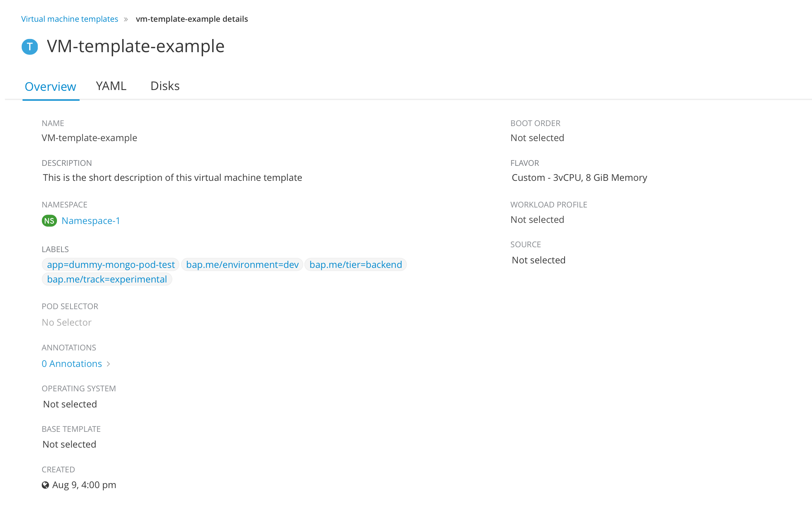
Task: Open the Disks tab
Action: (165, 86)
